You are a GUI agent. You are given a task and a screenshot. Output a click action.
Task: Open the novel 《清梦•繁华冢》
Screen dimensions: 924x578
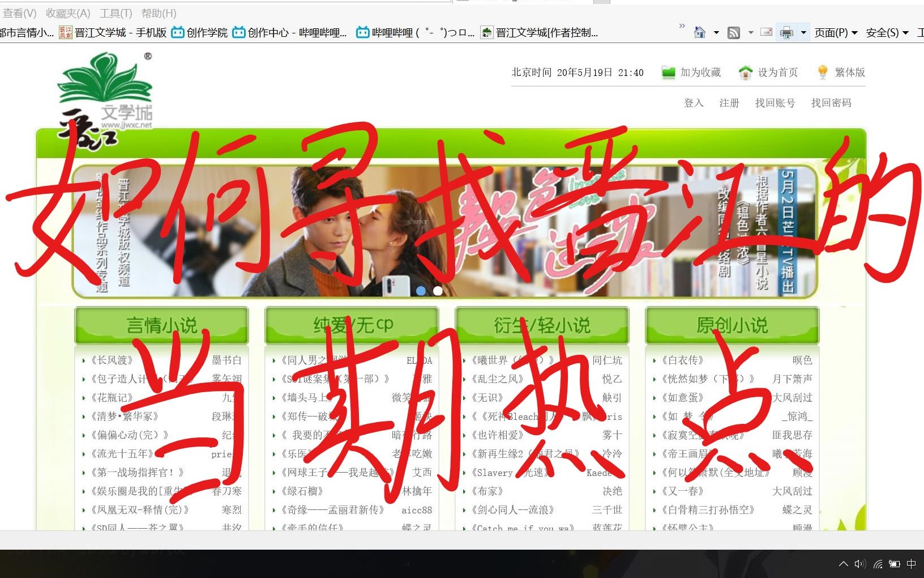tap(125, 416)
